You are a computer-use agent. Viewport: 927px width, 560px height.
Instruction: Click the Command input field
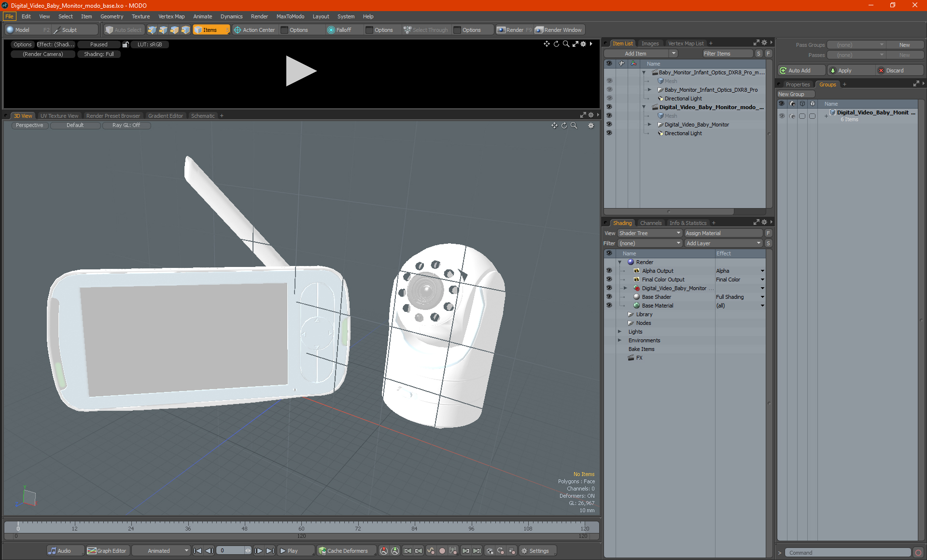pyautogui.click(x=847, y=553)
